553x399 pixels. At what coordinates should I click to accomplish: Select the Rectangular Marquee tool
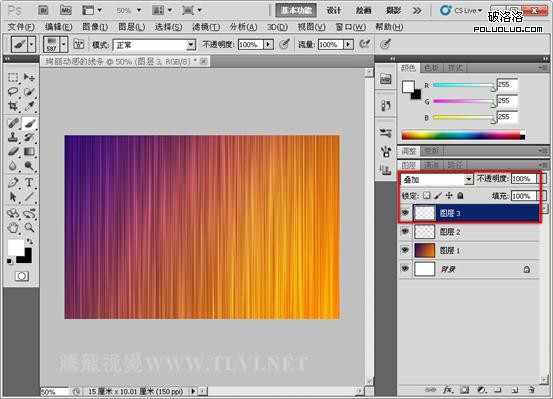pyautogui.click(x=13, y=77)
